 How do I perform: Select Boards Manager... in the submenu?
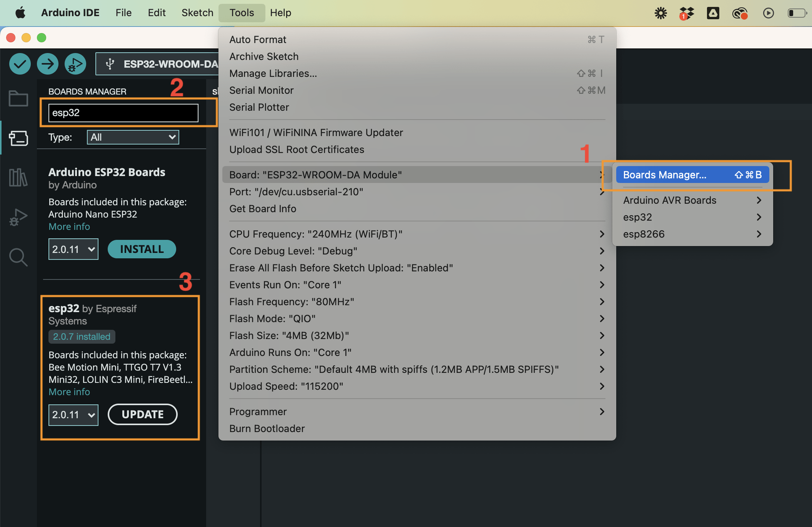pyautogui.click(x=692, y=175)
